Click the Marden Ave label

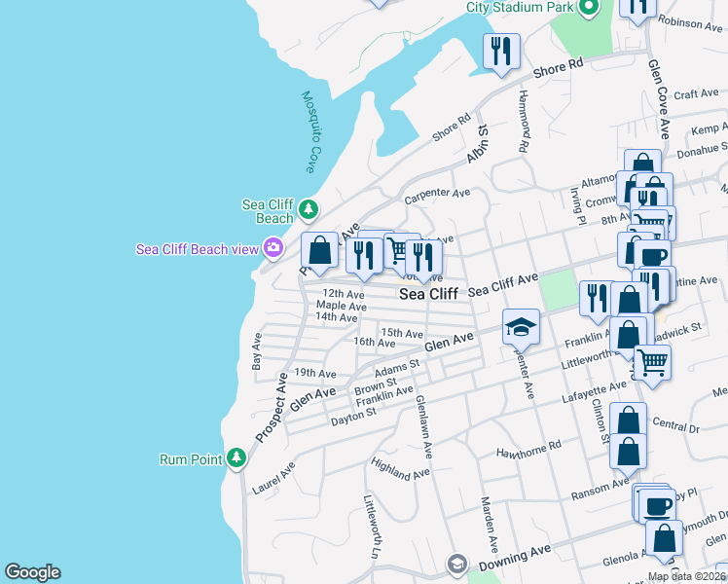(x=490, y=524)
